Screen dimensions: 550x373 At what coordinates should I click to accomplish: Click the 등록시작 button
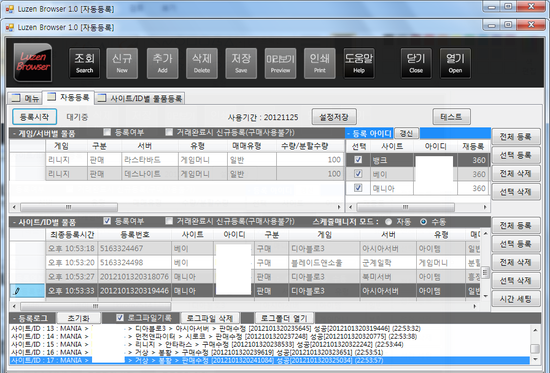[34, 117]
